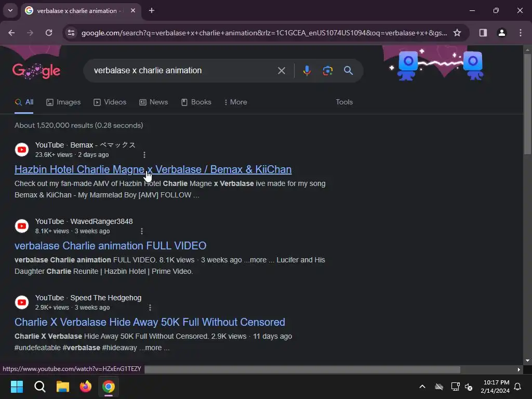Search by image with Google Lens
This screenshot has height=399, width=532.
click(327, 71)
